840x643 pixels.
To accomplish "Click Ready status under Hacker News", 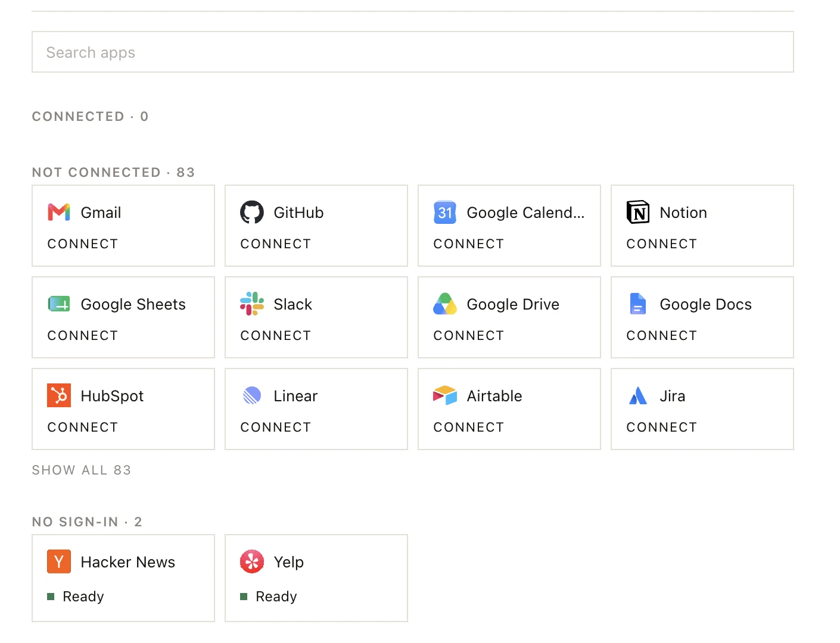I will [83, 597].
